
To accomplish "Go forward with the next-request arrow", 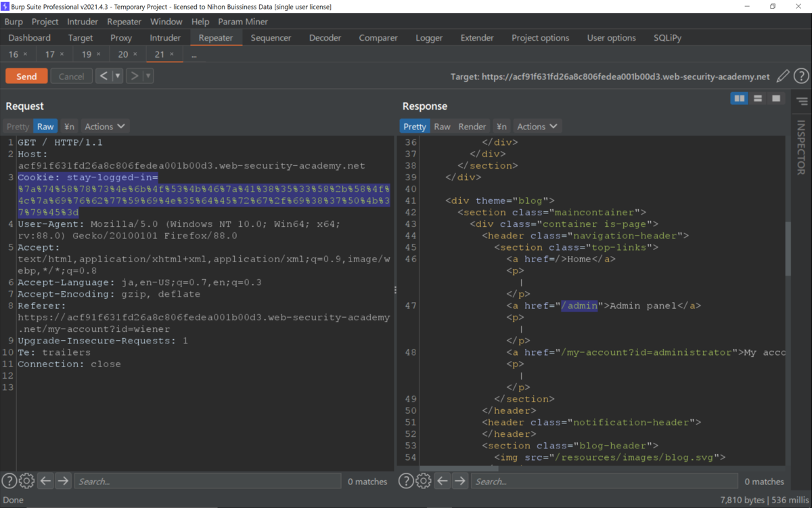I will 134,76.
